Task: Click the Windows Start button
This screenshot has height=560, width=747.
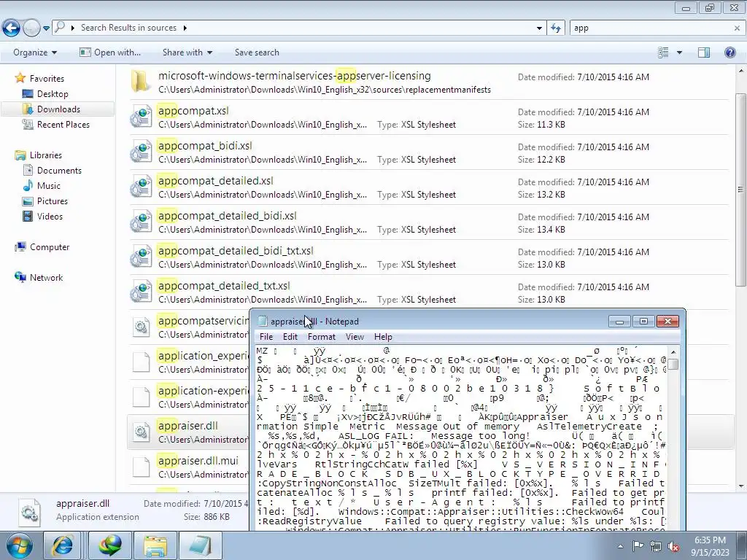Action: point(19,545)
